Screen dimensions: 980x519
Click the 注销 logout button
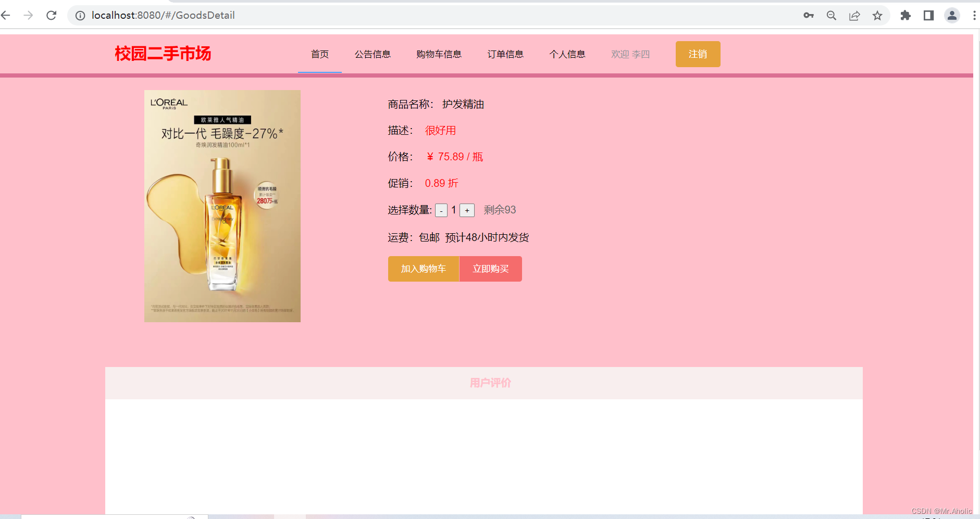click(698, 54)
